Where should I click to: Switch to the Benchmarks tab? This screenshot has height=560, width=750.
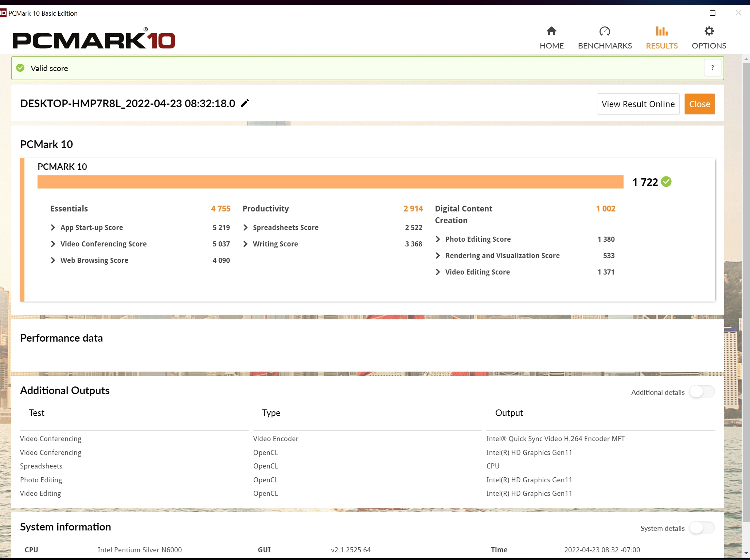pos(605,38)
